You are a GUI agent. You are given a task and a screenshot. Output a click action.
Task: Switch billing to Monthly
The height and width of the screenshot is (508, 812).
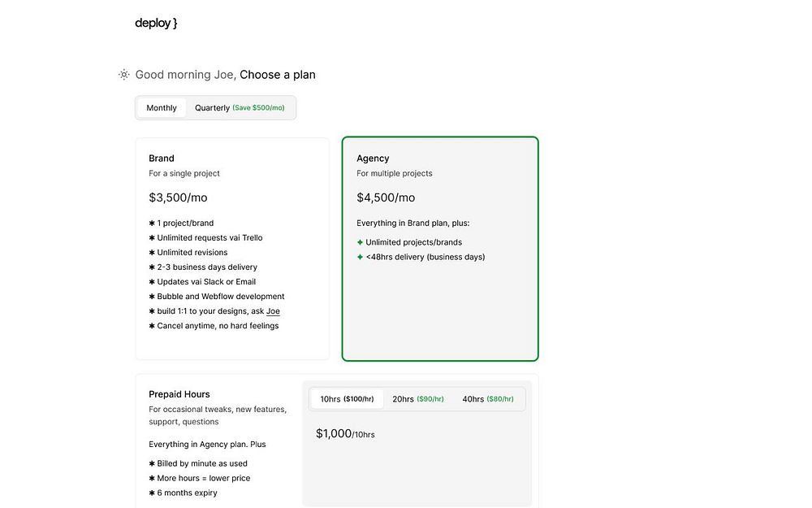click(162, 108)
